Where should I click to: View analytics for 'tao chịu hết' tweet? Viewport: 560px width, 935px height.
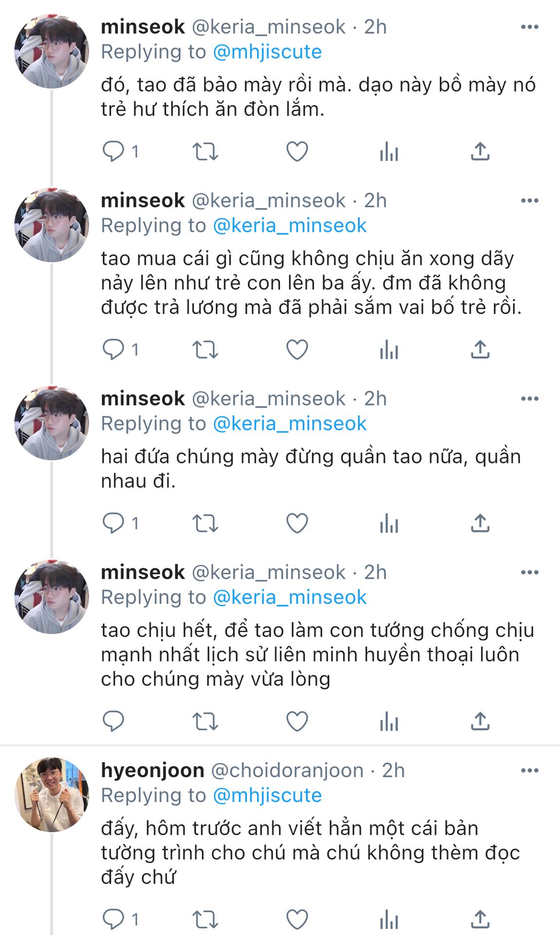(389, 721)
